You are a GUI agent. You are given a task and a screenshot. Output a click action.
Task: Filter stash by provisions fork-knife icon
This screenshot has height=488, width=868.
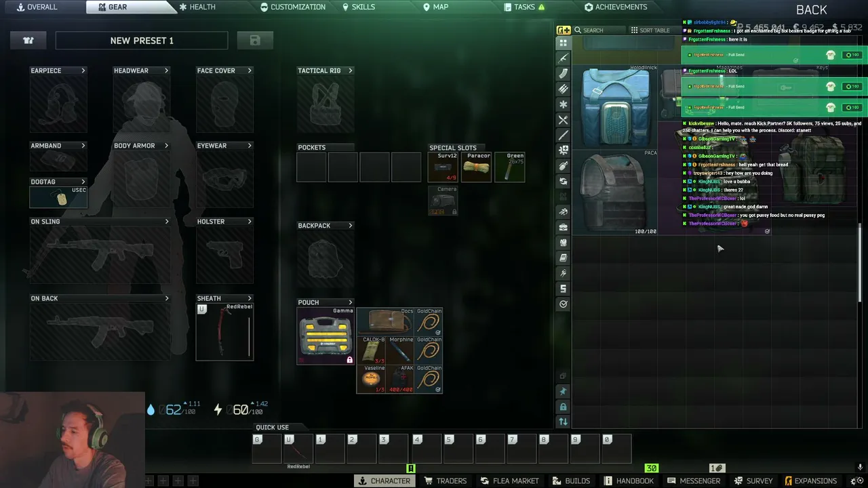(x=563, y=120)
